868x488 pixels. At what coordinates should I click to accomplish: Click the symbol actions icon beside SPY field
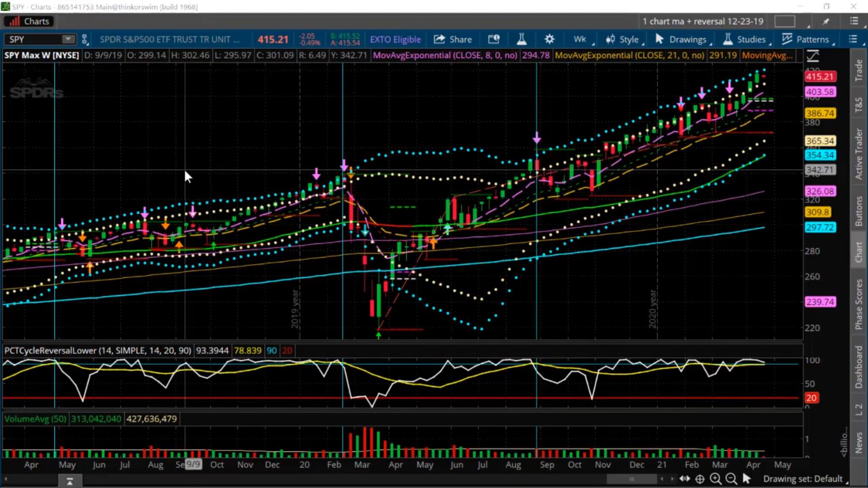click(85, 39)
